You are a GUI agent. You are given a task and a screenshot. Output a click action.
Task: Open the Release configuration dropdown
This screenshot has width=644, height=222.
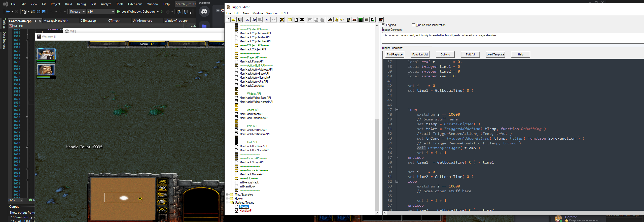(77, 12)
